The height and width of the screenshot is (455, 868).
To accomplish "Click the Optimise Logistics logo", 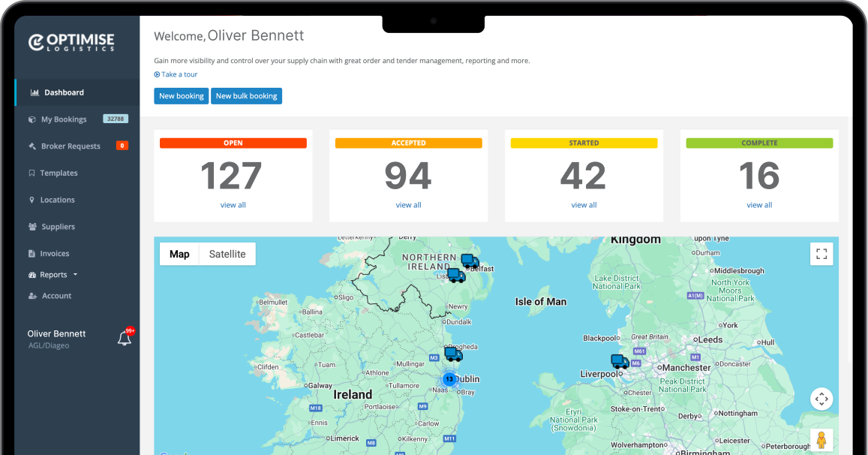I will 71,43.
